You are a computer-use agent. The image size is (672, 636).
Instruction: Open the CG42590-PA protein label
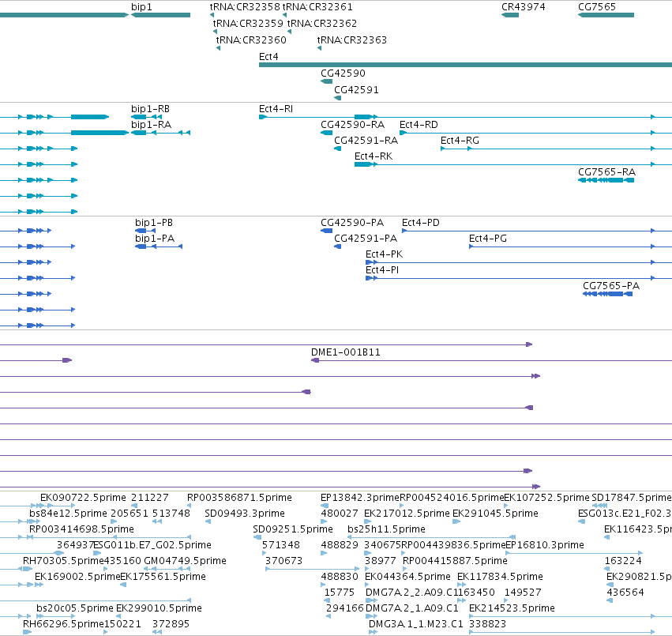click(352, 223)
